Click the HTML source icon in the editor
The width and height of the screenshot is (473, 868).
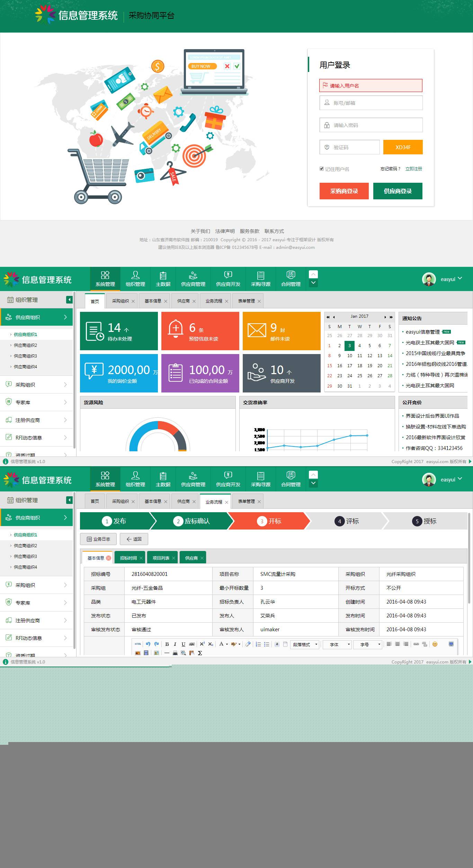(x=138, y=644)
